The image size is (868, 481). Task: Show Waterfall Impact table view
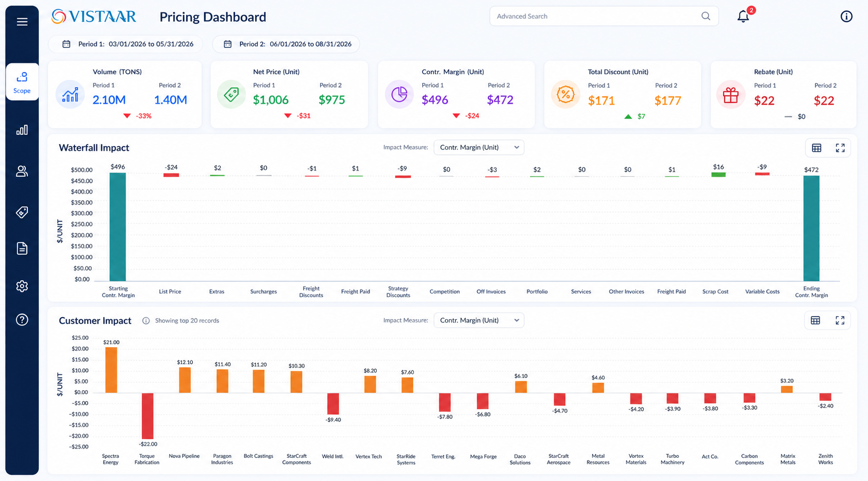pos(816,148)
